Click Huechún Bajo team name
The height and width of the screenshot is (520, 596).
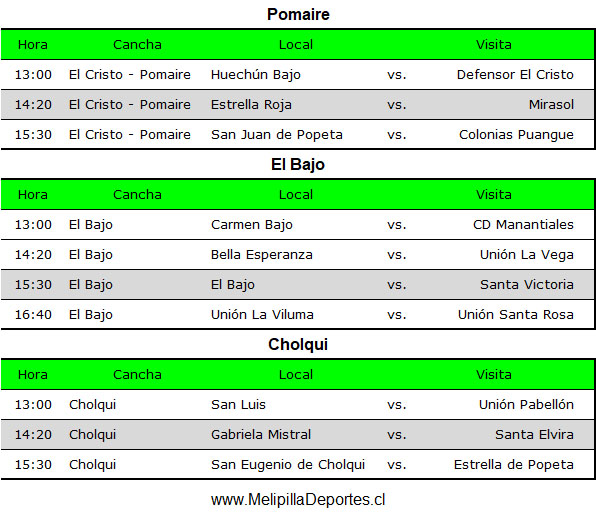256,75
